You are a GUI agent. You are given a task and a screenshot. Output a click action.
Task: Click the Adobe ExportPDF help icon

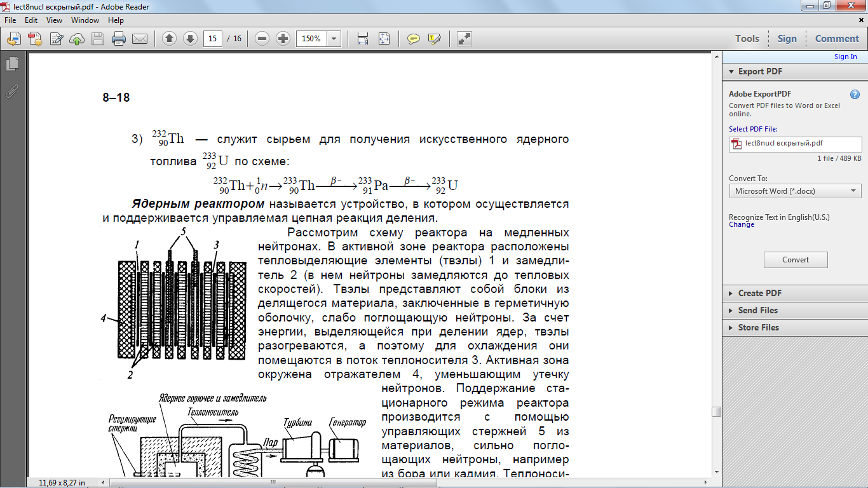tap(855, 95)
